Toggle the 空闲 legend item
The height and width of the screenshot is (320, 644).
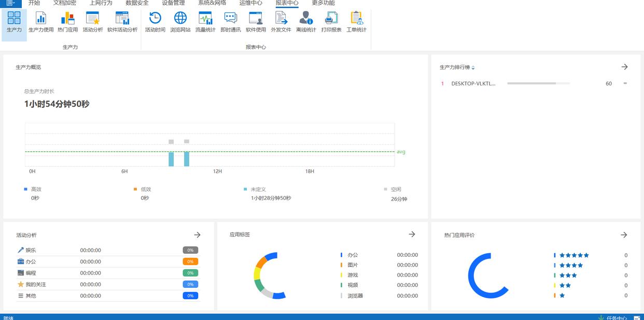[x=395, y=190]
